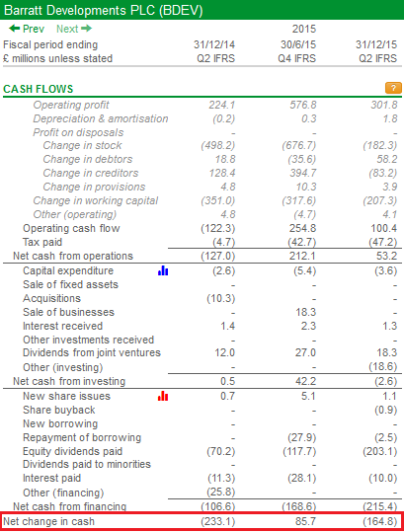Screen dimensions: 404x532
Task: Select the Barratt Developments PLC (BDEV) title
Action: [x=103, y=10]
